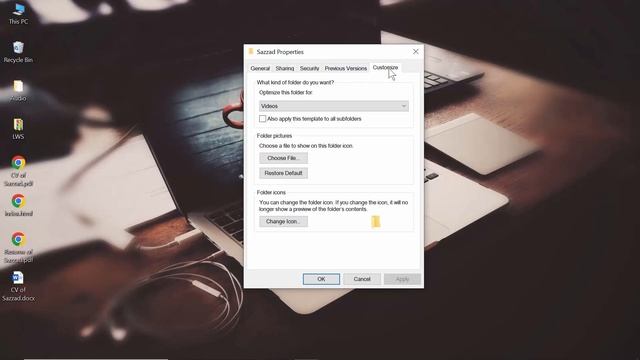Viewport: 640px width, 360px height.
Task: Select the LWS archive icon
Action: pos(18,129)
